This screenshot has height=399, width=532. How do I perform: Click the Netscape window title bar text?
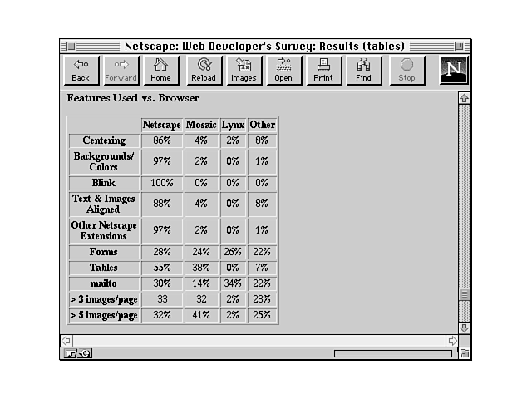tap(264, 46)
